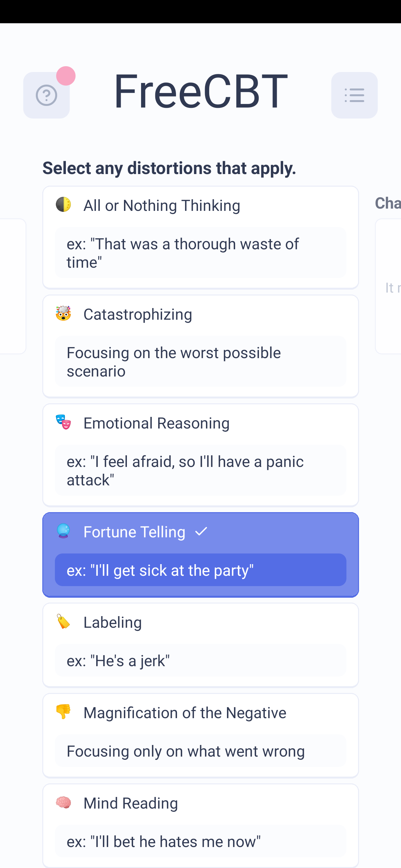Select All or Nothing Thinking distortion

[200, 238]
